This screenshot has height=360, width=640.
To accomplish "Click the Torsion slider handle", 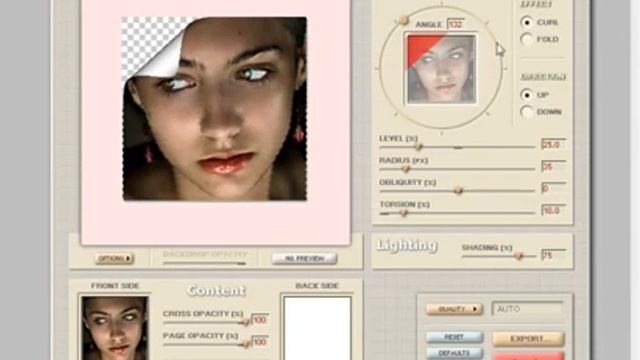I will 403,213.
